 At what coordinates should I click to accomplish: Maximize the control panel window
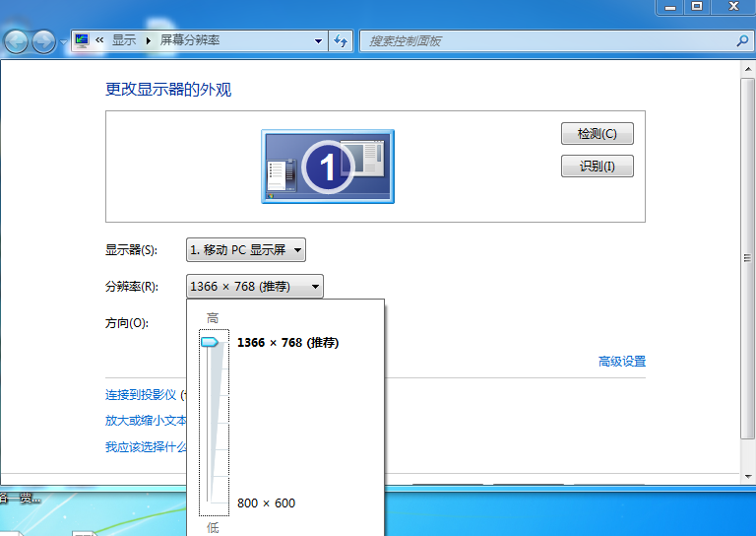(697, 7)
